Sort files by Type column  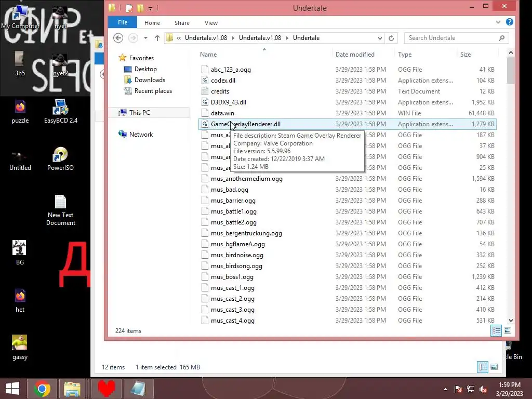[x=404, y=54]
